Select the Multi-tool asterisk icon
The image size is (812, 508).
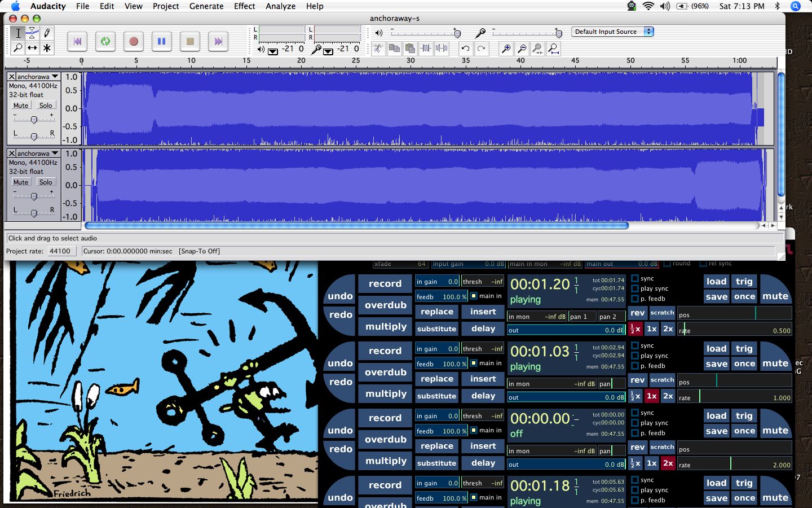[x=47, y=47]
